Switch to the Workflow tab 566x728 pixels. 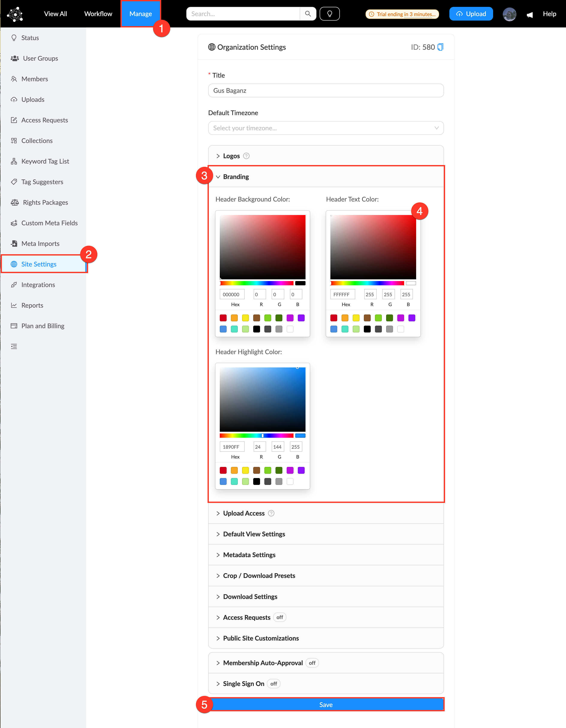point(98,14)
